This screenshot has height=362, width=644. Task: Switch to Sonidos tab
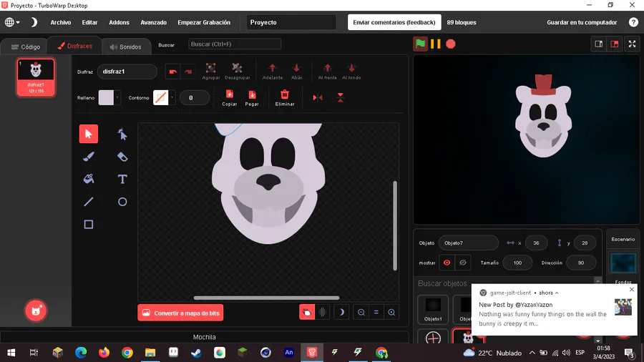pos(126,47)
